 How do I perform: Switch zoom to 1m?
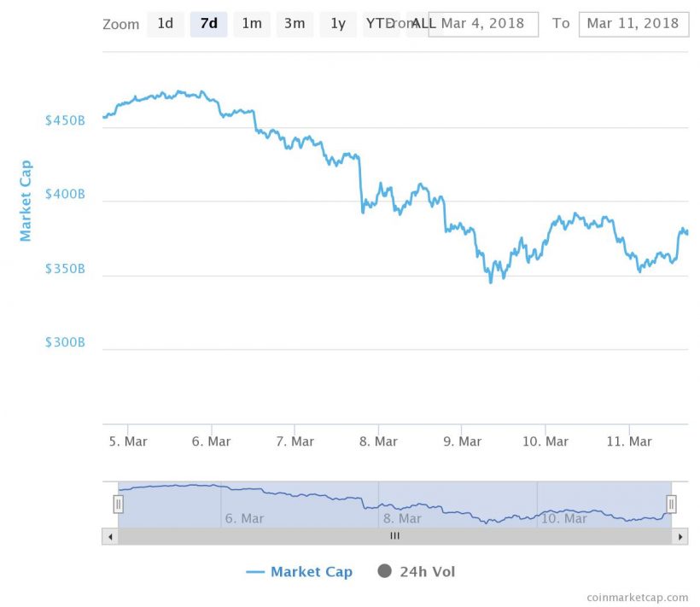[252, 24]
